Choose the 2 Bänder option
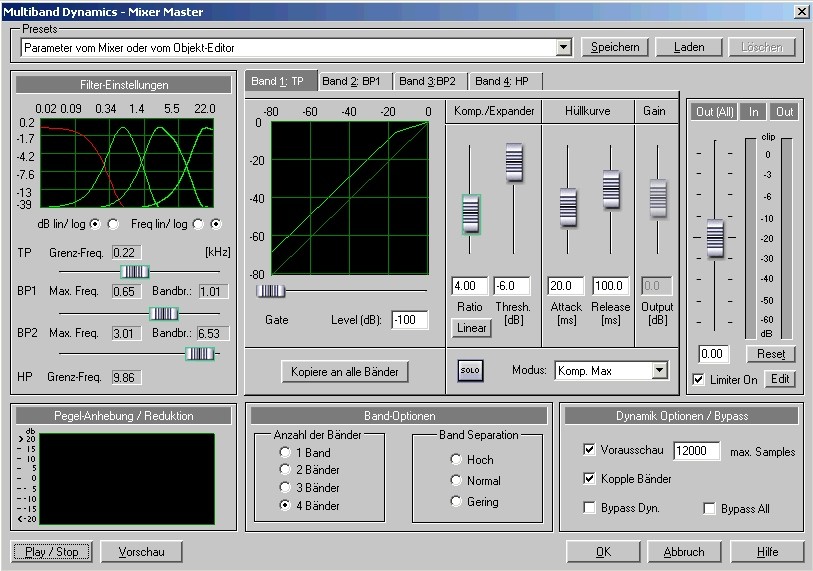 pyautogui.click(x=285, y=469)
